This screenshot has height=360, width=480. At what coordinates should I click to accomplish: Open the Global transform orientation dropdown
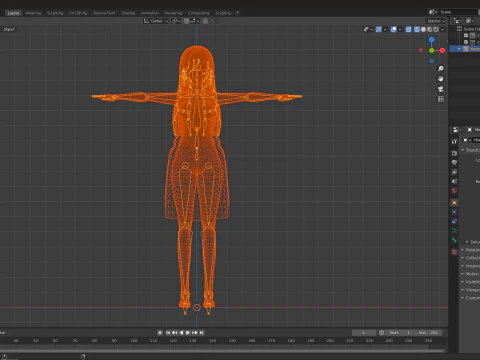click(x=156, y=21)
